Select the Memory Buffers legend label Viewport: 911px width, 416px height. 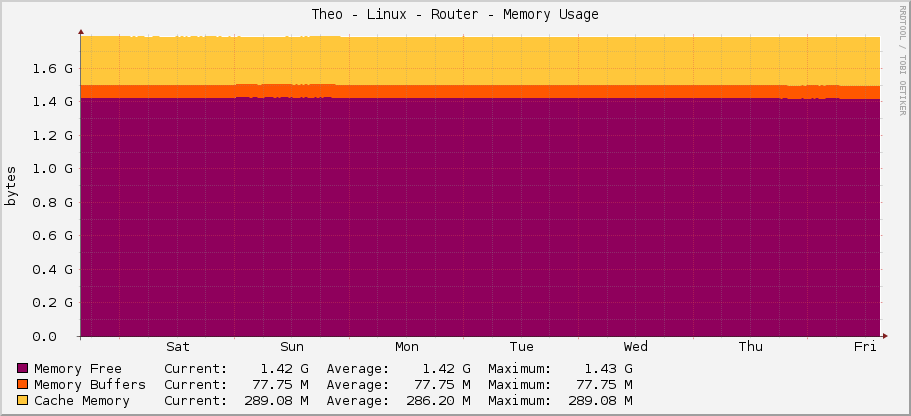[x=90, y=385]
